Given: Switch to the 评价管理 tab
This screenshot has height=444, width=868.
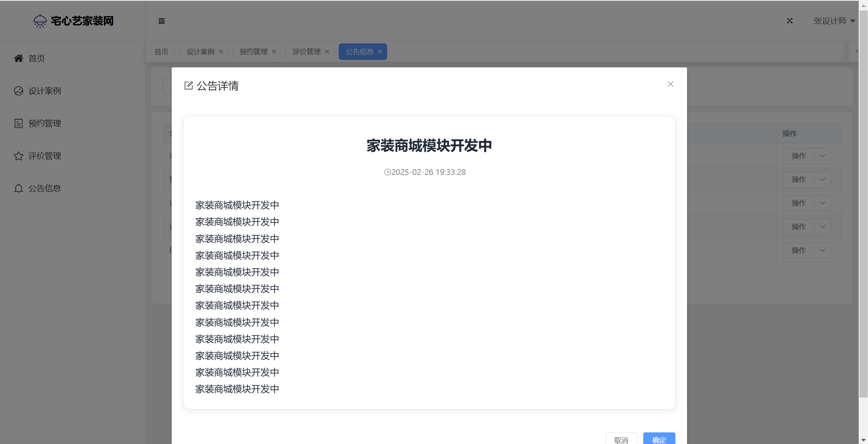Looking at the screenshot, I should click(306, 51).
